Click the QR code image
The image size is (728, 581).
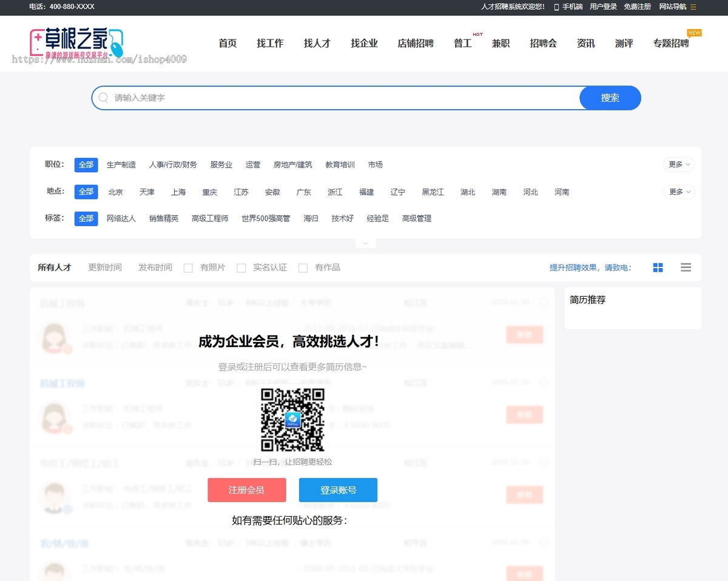(x=292, y=420)
